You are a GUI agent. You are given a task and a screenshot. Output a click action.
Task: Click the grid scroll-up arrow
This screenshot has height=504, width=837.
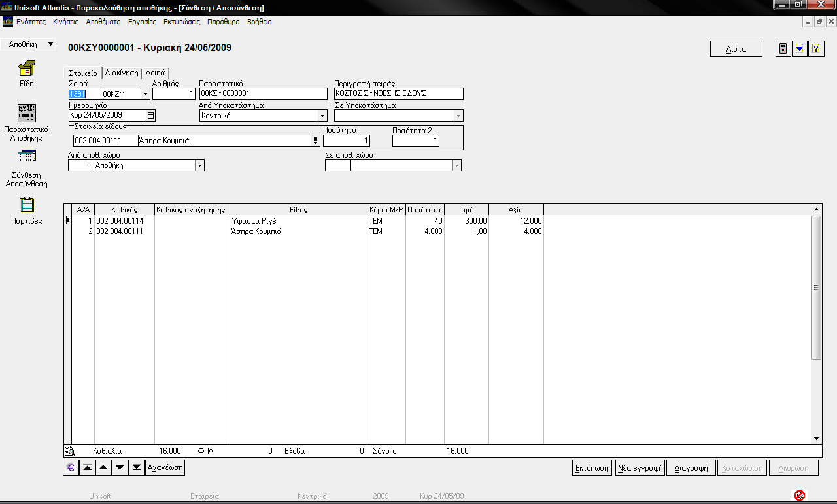click(816, 209)
